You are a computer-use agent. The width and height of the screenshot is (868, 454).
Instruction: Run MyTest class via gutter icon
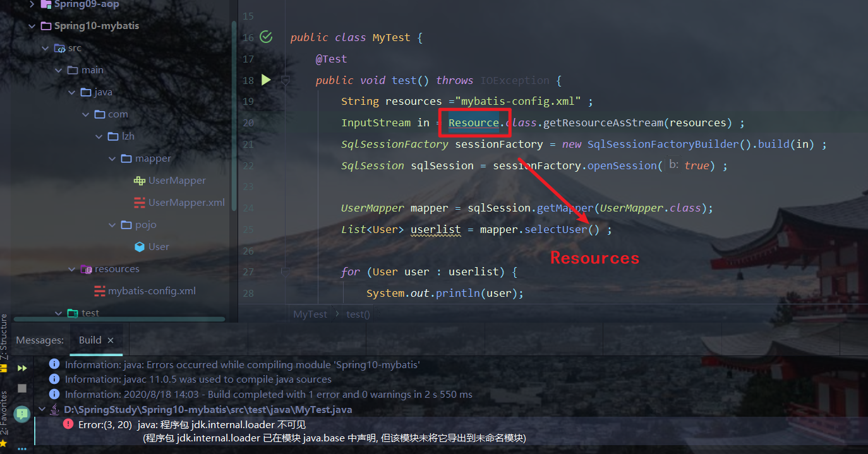pos(266,37)
